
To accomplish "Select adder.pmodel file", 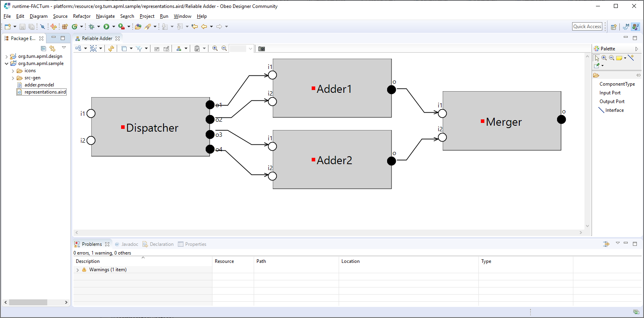I will [36, 85].
